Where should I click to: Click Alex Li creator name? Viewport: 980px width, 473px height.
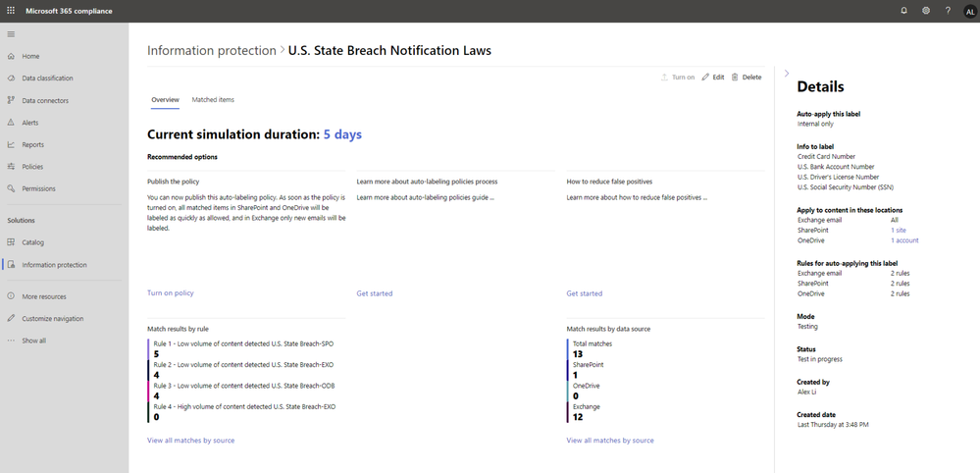click(x=807, y=392)
